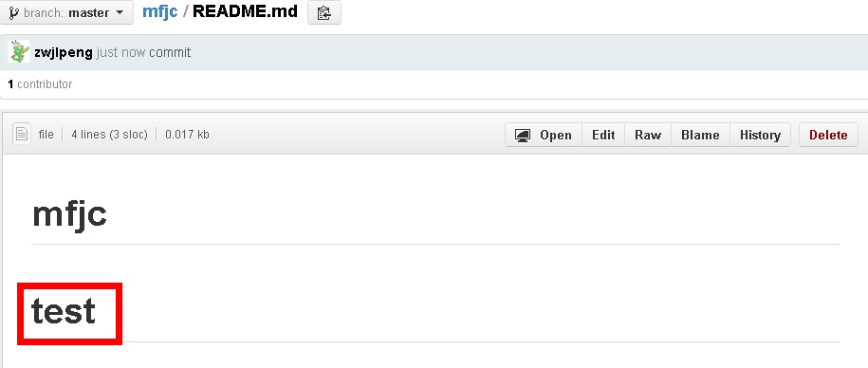The height and width of the screenshot is (368, 868).
Task: Click the Open button
Action: click(543, 135)
